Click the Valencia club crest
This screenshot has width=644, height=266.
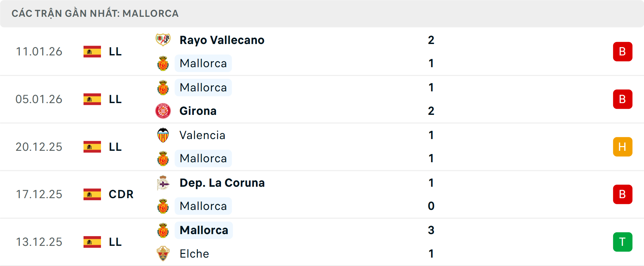[x=163, y=135]
